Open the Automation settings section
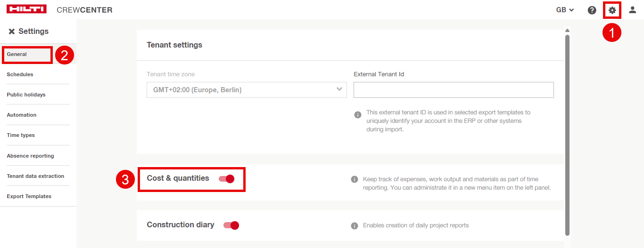Image resolution: width=644 pixels, height=248 pixels. [22, 115]
